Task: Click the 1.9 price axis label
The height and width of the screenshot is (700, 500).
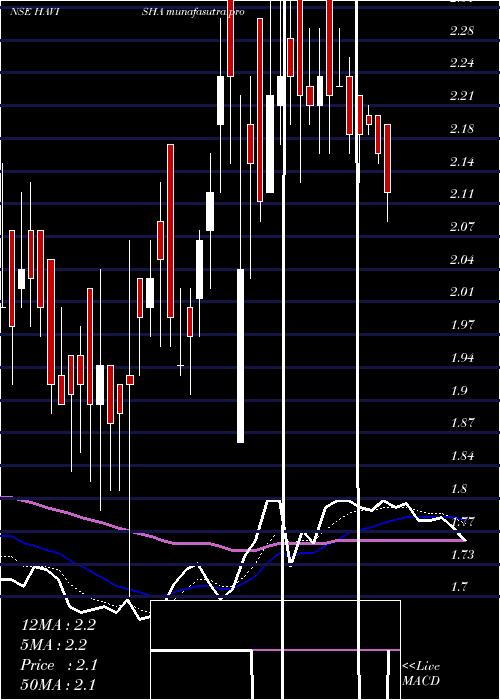Action: [x=461, y=391]
